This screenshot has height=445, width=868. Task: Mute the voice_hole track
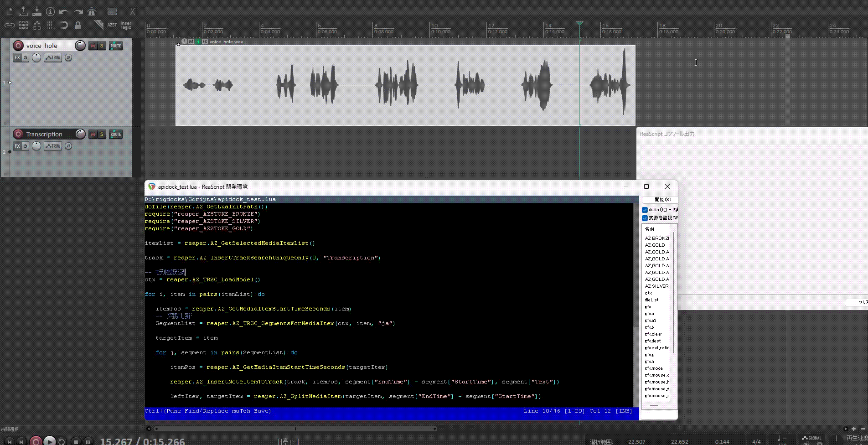pyautogui.click(x=93, y=46)
